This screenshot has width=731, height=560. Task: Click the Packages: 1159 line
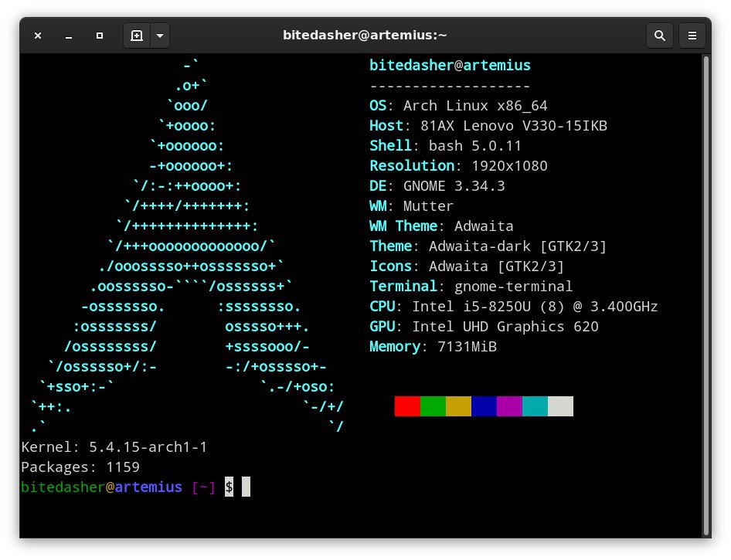(80, 467)
